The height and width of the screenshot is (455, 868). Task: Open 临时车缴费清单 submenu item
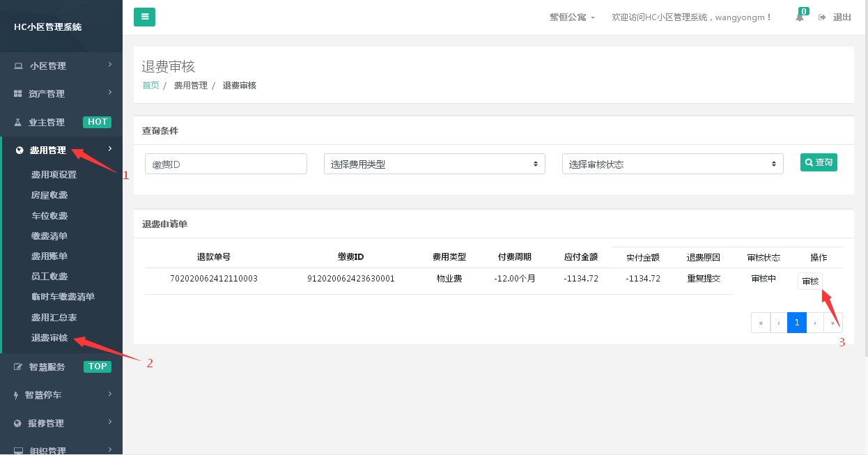click(x=63, y=297)
